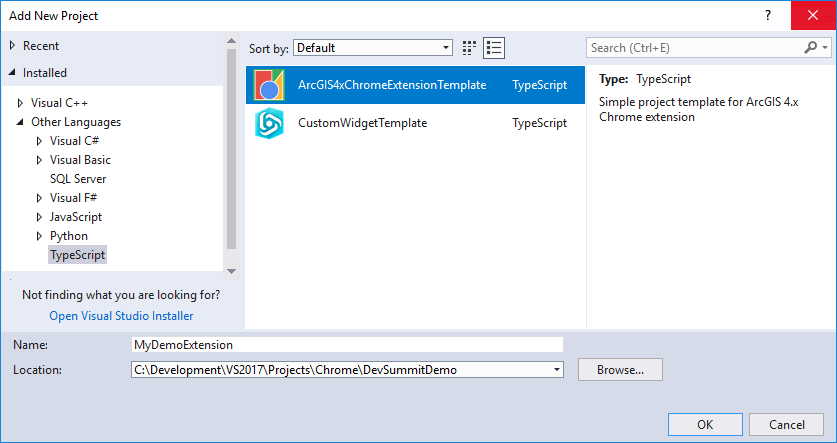Click the Browse... button

pos(620,369)
